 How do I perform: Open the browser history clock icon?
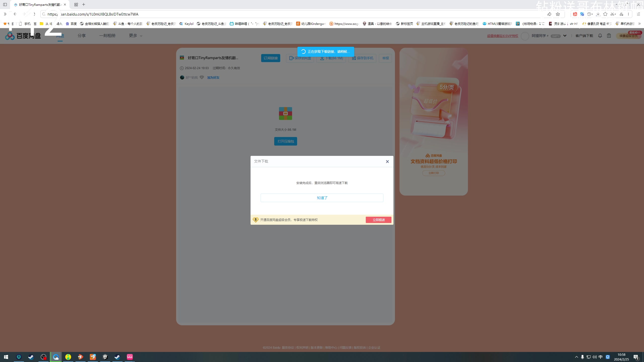pos(589,14)
